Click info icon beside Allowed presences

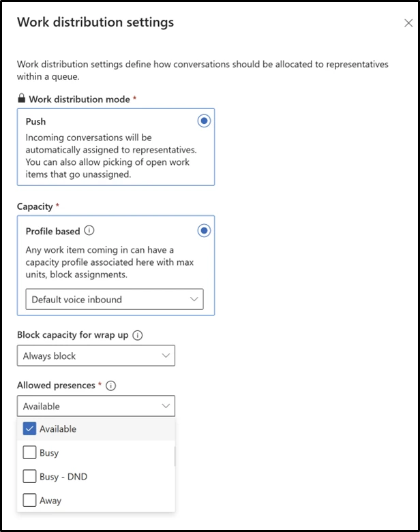[x=111, y=386]
